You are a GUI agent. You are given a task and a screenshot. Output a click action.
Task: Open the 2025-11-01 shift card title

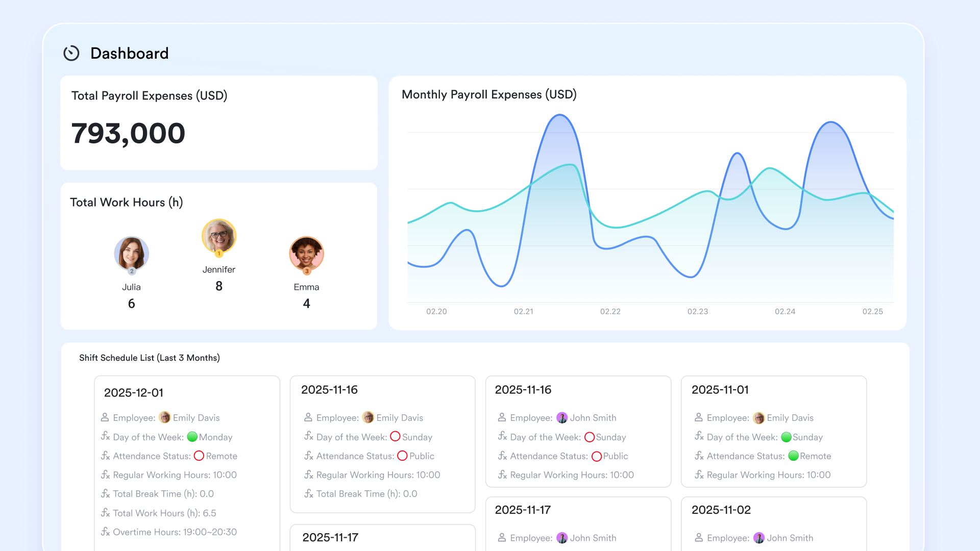point(720,390)
